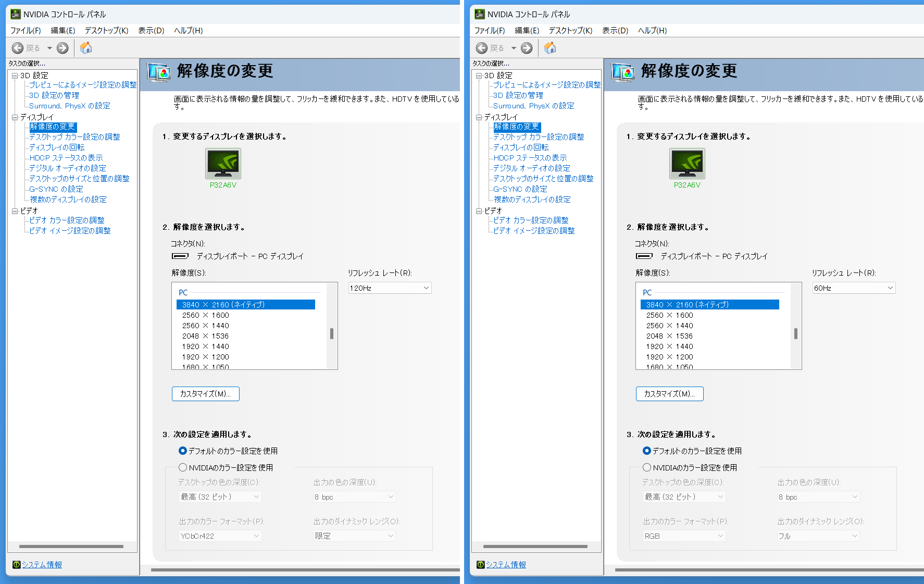The image size is (924, 584).
Task: Click the system info icon in the left window
Action: (16, 565)
